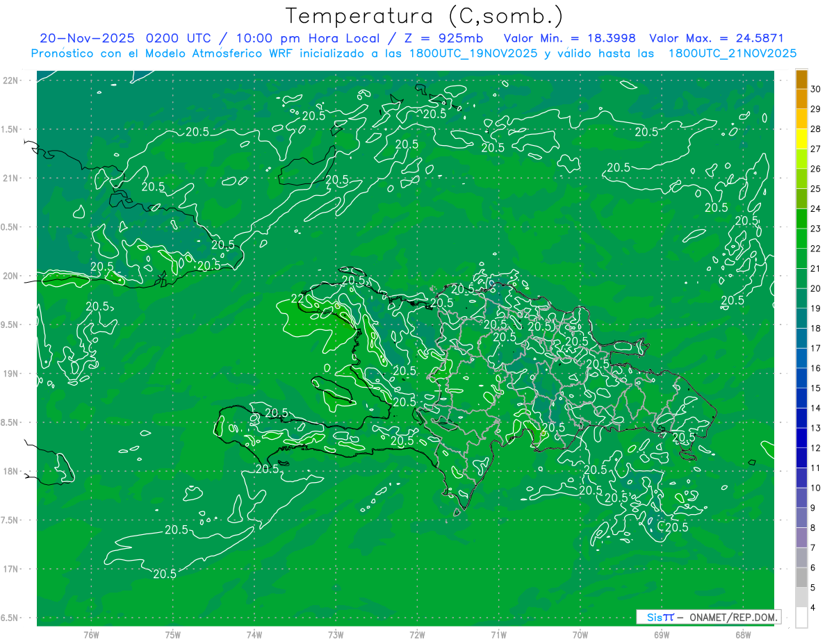Click the '21N' latitude axis label
Viewport: 834px width, 644px height.
coord(11,178)
